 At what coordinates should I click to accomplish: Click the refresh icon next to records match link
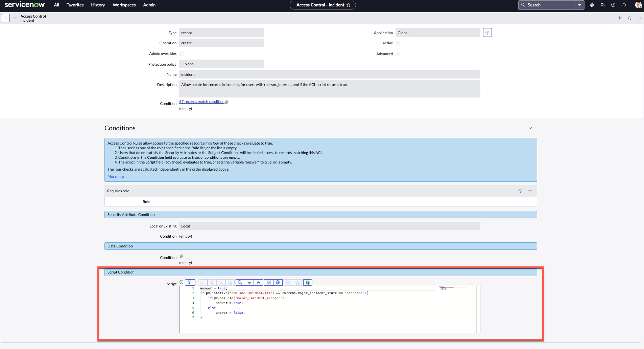coord(226,102)
